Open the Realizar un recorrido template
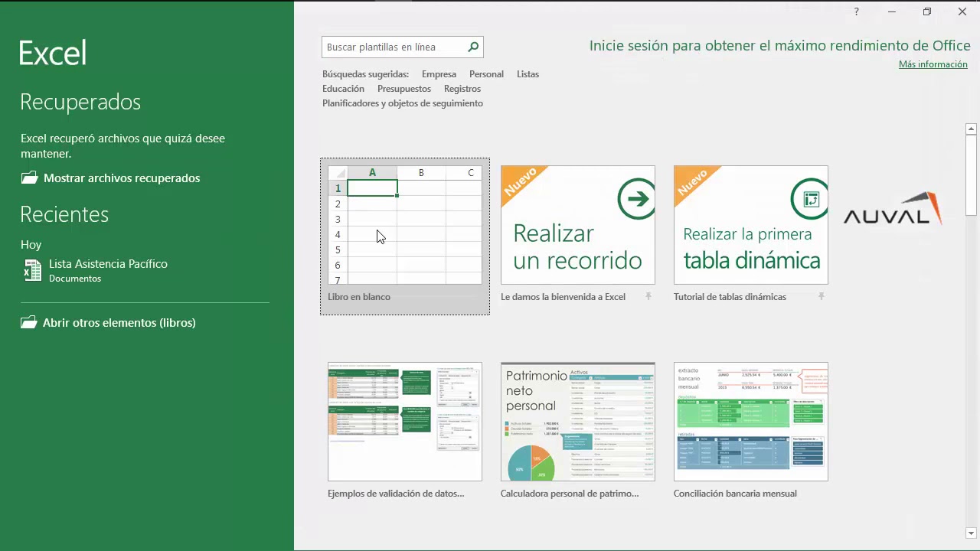Viewport: 980px width, 551px height. pos(578,225)
